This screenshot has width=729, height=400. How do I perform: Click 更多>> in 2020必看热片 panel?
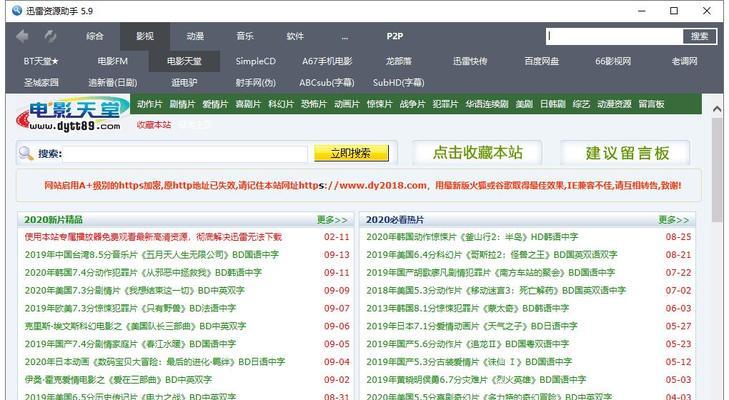pos(674,220)
